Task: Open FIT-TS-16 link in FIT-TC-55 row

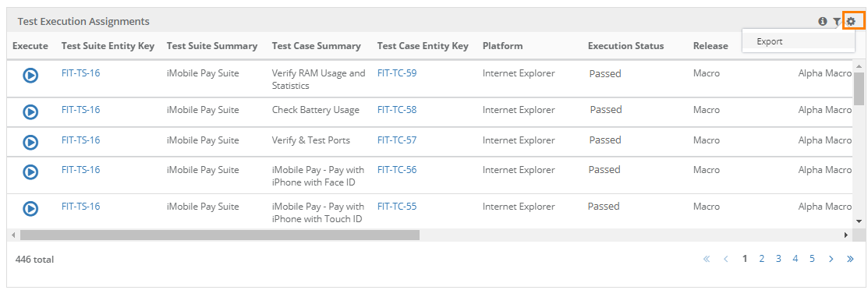Action: coord(81,207)
